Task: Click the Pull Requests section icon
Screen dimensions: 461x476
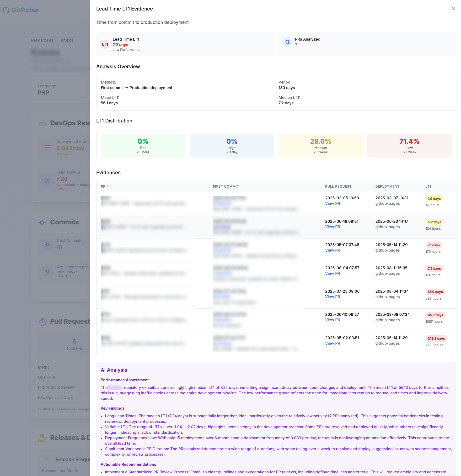Action: point(42,322)
